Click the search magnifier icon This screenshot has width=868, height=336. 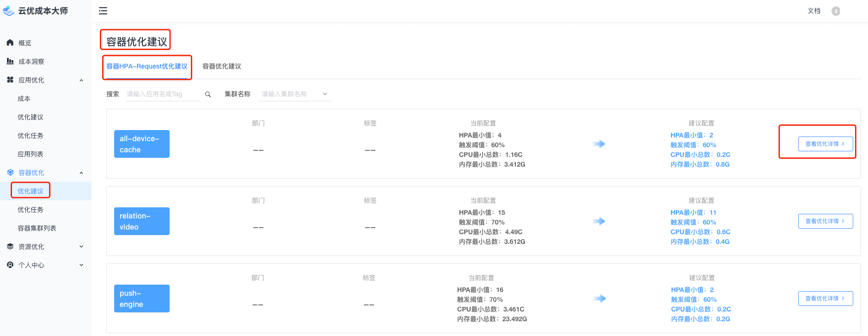point(208,94)
